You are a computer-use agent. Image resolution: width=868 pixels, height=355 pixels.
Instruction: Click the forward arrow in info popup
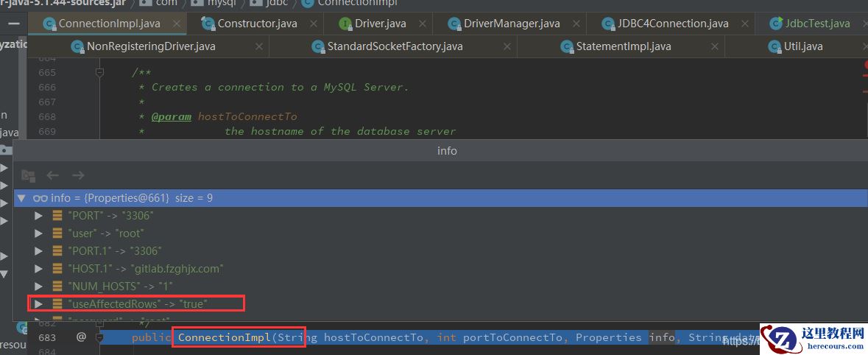click(x=78, y=175)
